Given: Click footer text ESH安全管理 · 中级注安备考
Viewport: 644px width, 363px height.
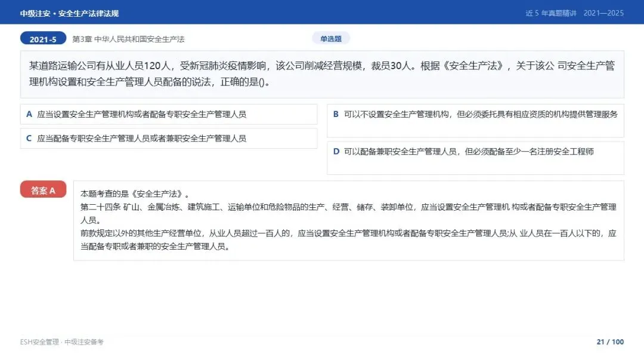Looking at the screenshot, I should (61, 342).
